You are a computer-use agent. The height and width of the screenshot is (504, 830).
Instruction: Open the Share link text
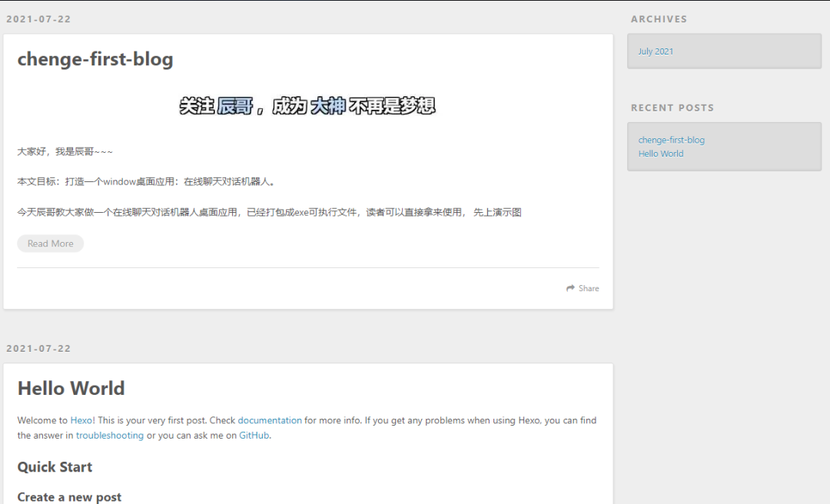[x=589, y=289]
